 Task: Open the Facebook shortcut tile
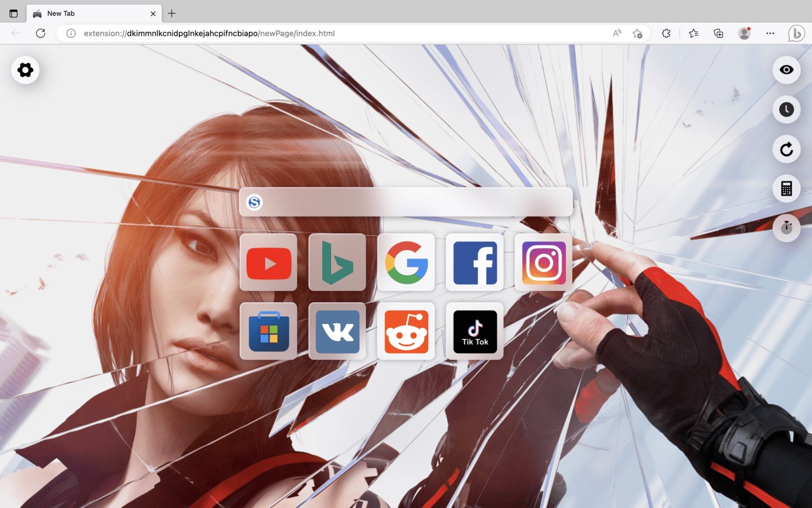(x=475, y=262)
